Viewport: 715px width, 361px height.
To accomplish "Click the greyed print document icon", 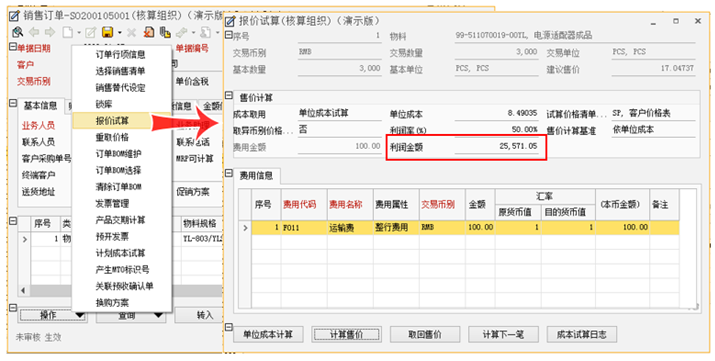I will 206,32.
